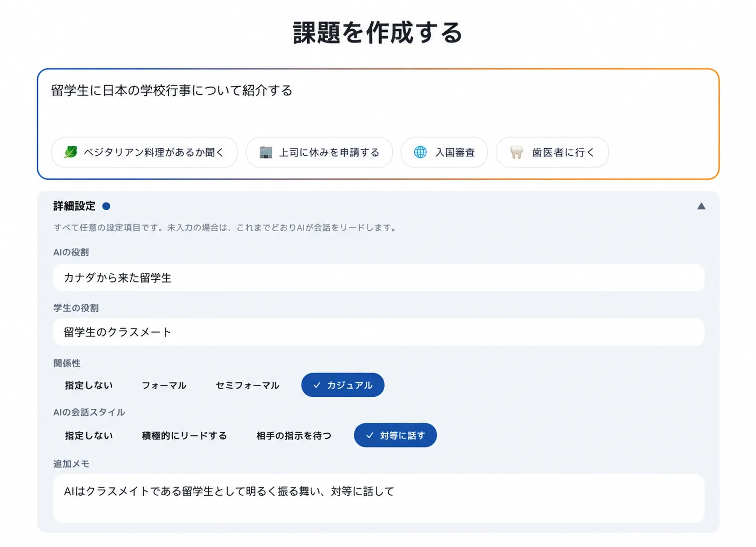
Task: Choose 積極的にリードする conversation style
Action: [x=184, y=435]
